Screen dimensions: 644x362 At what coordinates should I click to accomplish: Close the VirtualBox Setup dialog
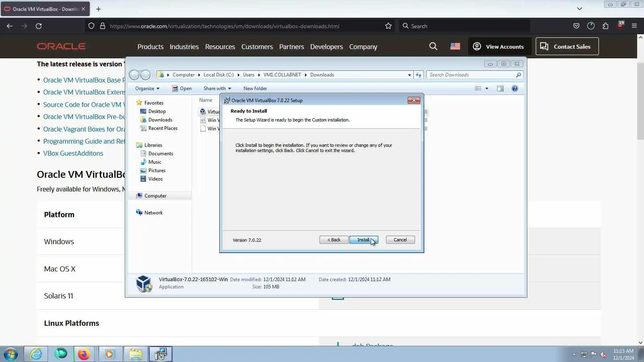(413, 100)
